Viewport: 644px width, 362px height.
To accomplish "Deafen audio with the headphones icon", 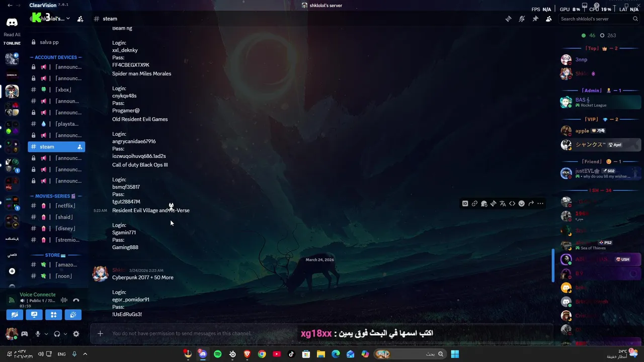I will coord(57,334).
